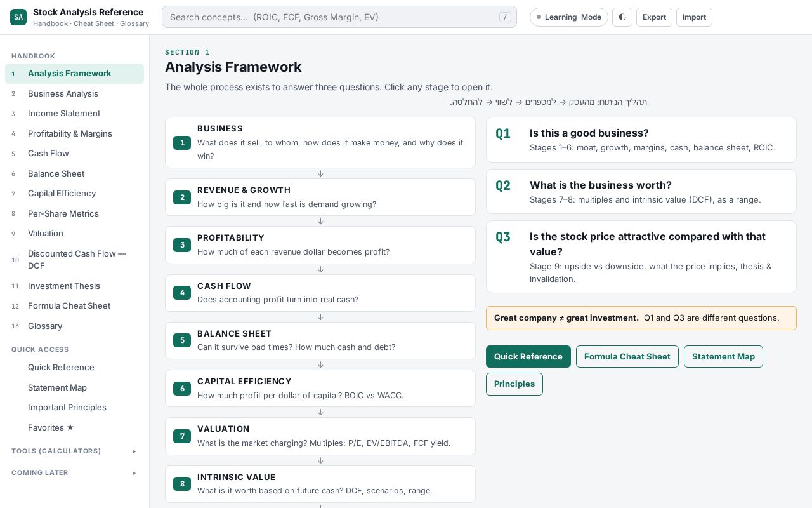This screenshot has width=812, height=508.
Task: Open Discounted Cash Flow — DCF section
Action: (x=74, y=260)
